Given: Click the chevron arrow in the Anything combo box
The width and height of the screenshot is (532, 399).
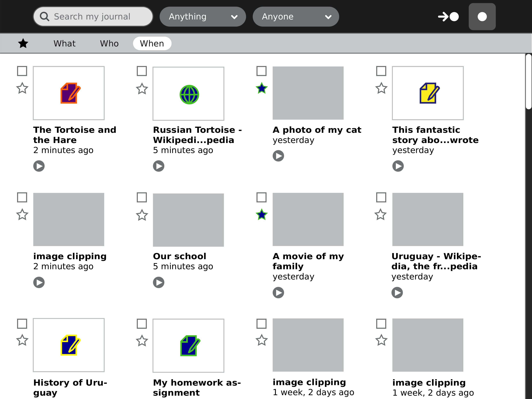Looking at the screenshot, I should click(x=234, y=17).
